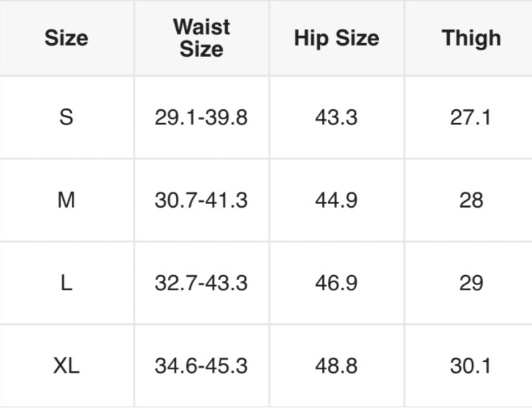Click thigh value 28
The height and width of the screenshot is (408, 532).
(471, 200)
